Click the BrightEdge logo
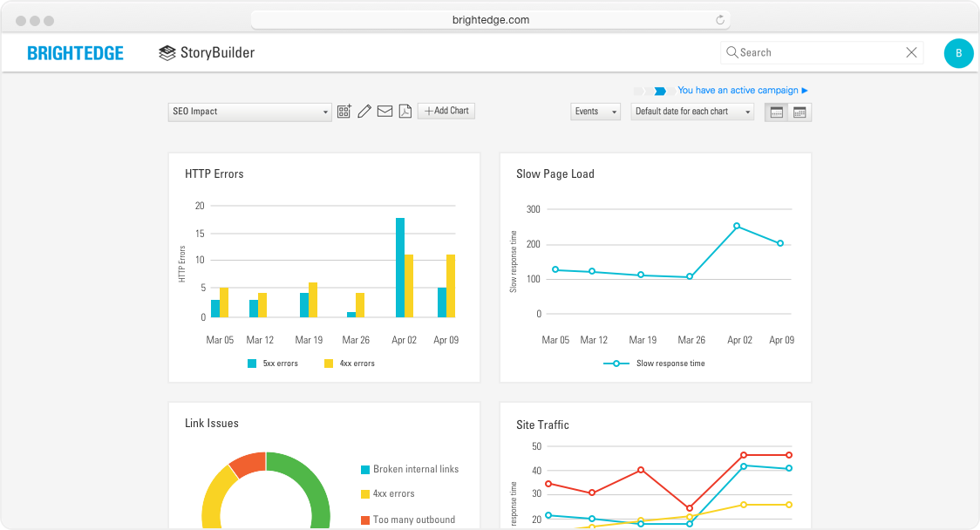Image resolution: width=980 pixels, height=530 pixels. tap(75, 53)
